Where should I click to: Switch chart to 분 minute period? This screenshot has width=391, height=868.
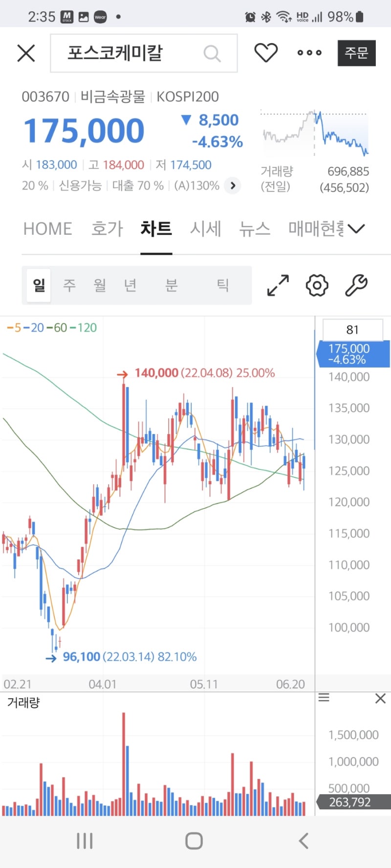click(171, 285)
